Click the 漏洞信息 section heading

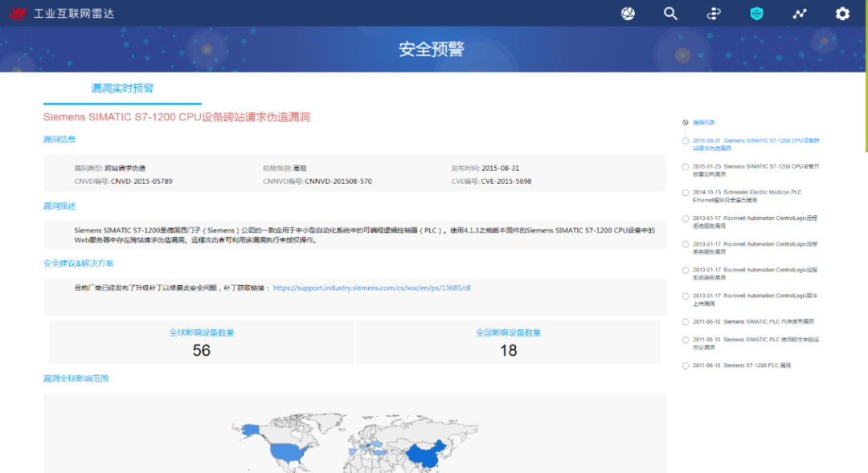tap(59, 140)
